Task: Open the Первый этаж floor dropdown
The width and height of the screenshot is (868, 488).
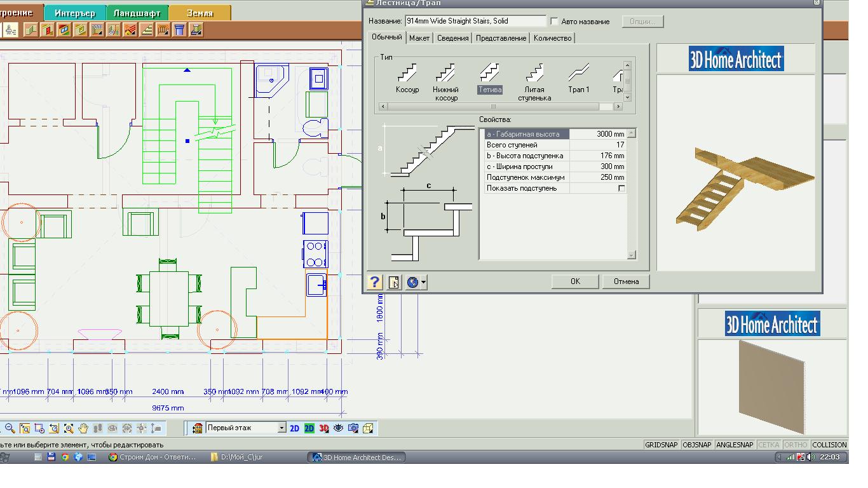Action: click(282, 428)
